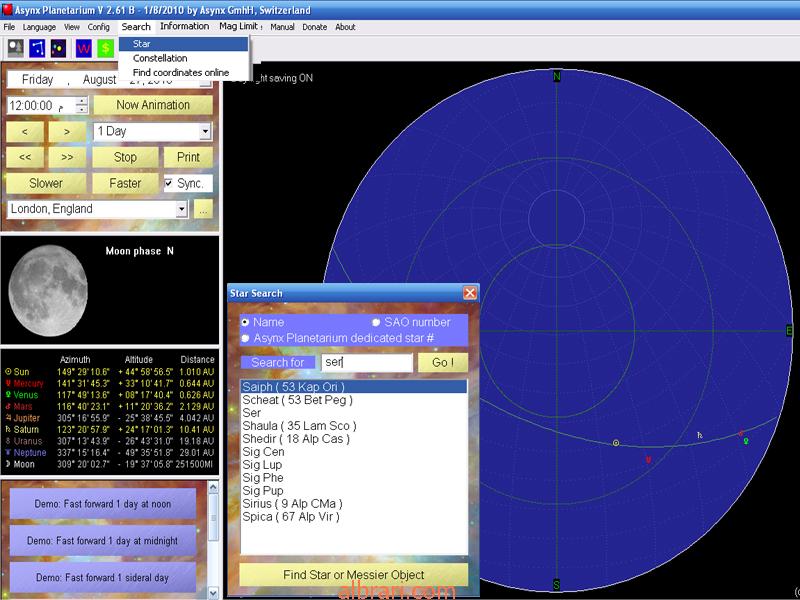Click the Mercury symbol on the sky map
800x600 pixels.
(x=648, y=460)
